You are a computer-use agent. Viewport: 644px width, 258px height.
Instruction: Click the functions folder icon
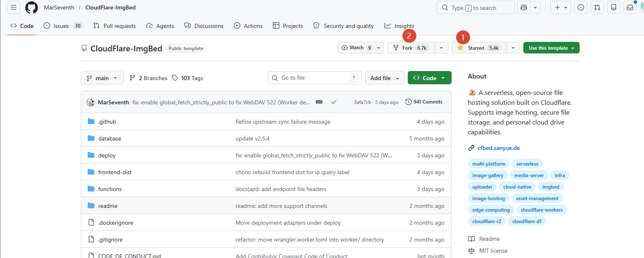coord(91,189)
